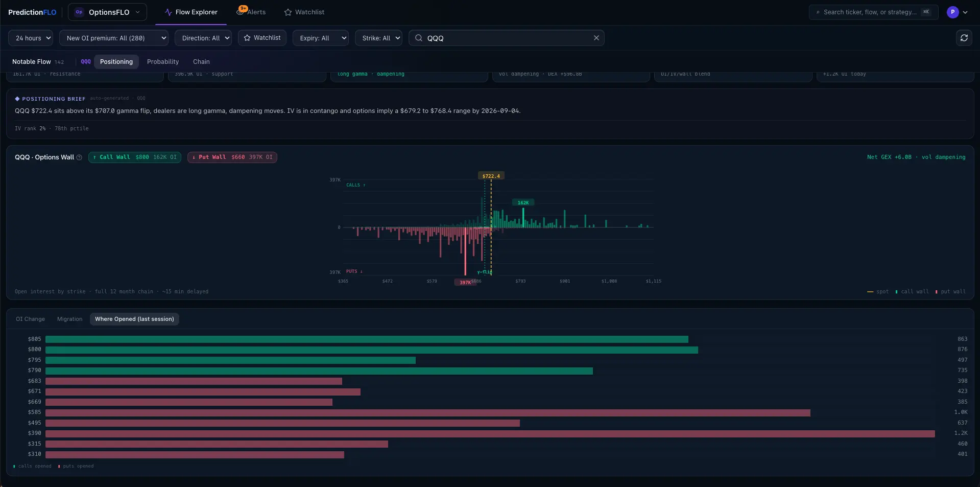980x487 pixels.
Task: Click the Flow Explorer pulse icon
Action: point(168,12)
